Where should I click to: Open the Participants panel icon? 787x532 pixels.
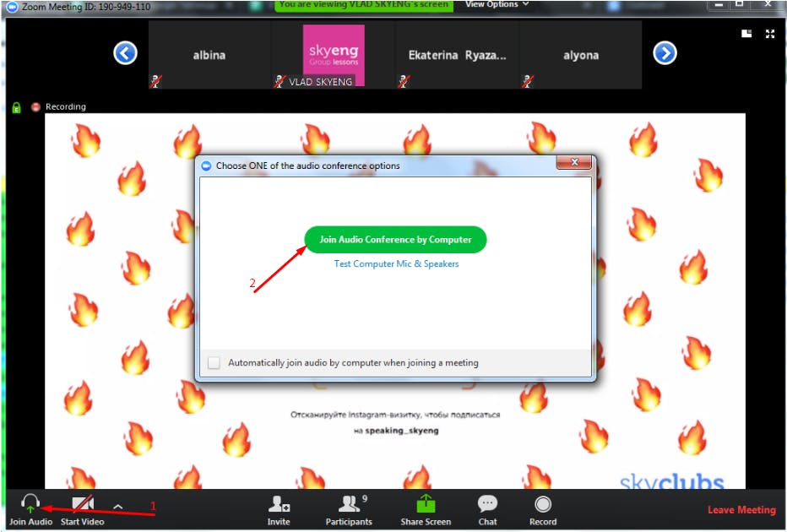[350, 504]
